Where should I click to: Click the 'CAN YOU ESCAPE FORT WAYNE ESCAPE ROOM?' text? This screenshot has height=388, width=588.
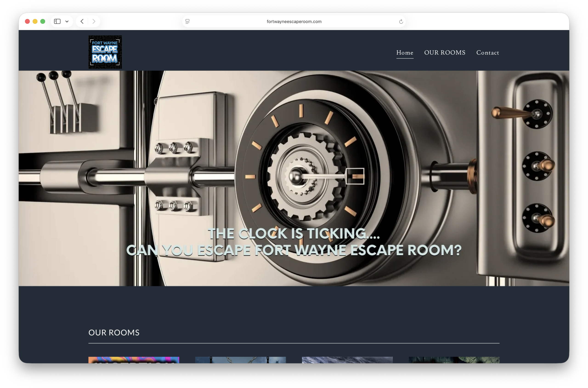click(294, 250)
